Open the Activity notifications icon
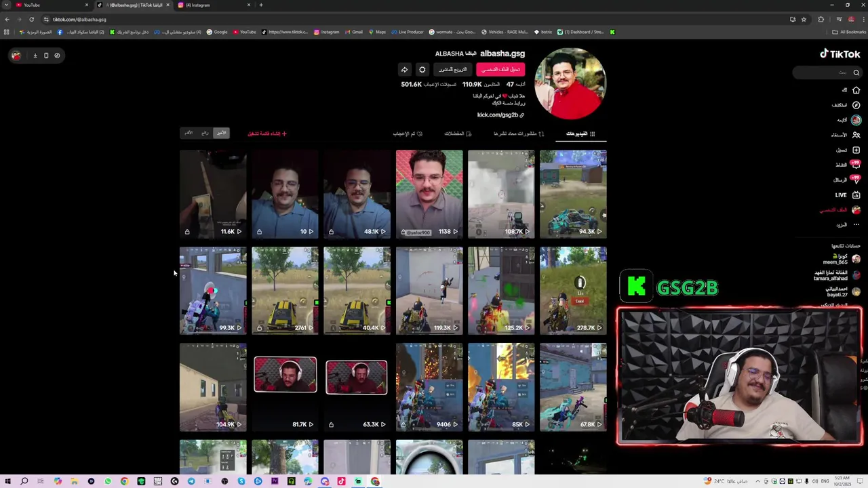The image size is (868, 488). pyautogui.click(x=856, y=165)
